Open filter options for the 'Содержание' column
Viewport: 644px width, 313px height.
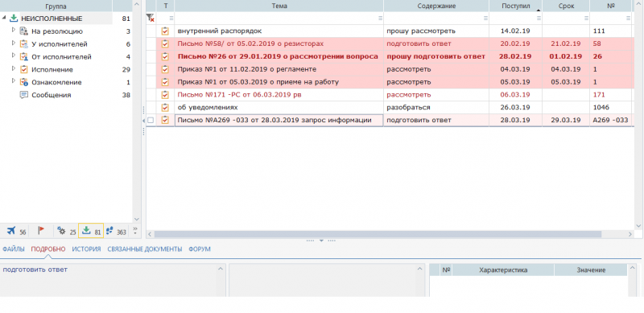click(x=485, y=18)
